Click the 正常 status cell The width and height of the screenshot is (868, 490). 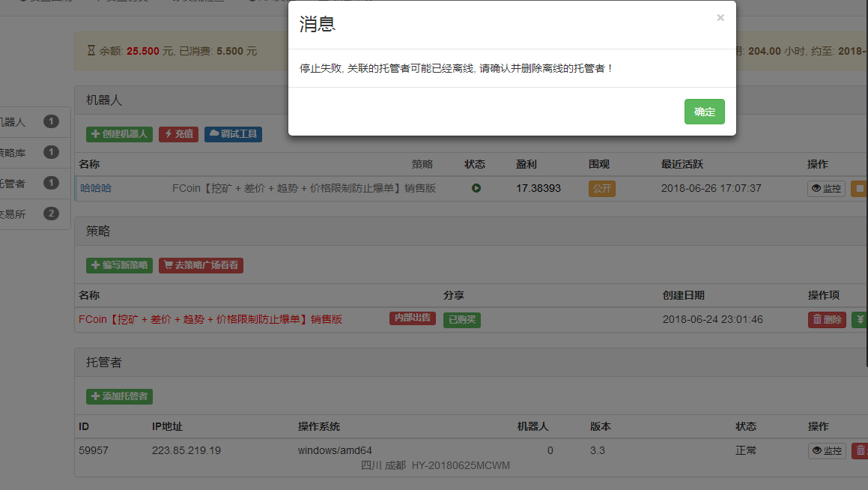point(746,451)
